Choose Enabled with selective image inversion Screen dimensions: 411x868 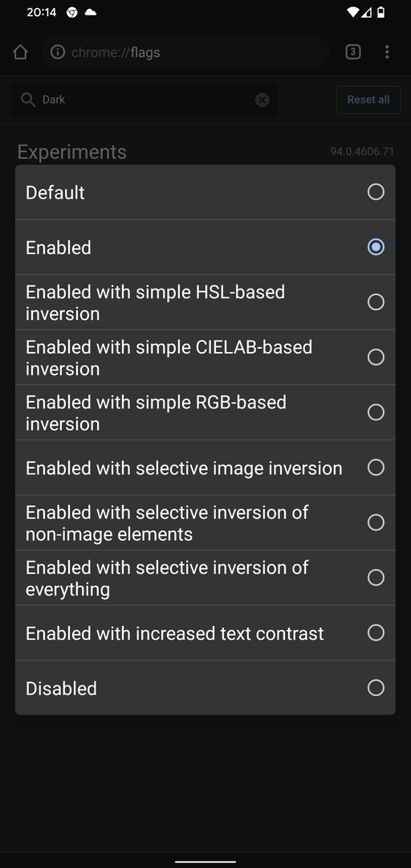[205, 467]
